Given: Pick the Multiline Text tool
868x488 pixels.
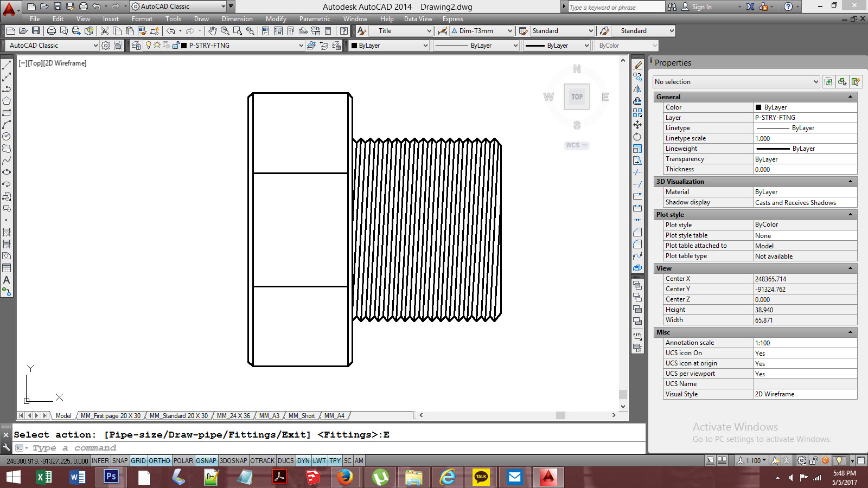Looking at the screenshot, I should pos(7,280).
